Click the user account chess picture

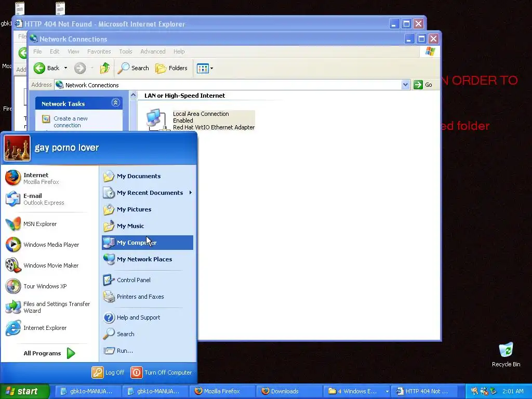(17, 148)
